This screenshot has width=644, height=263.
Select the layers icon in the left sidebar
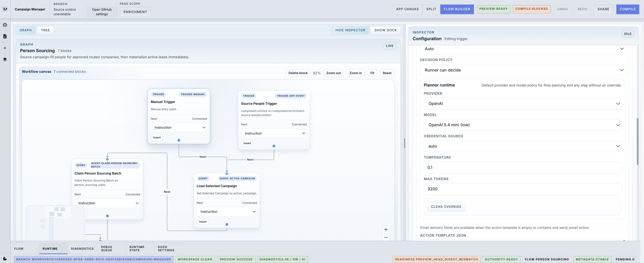point(5,59)
